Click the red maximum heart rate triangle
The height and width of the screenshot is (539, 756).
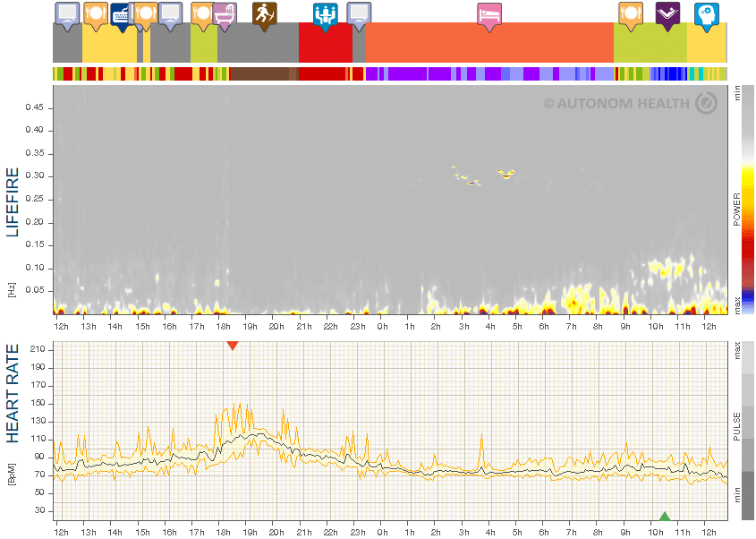pos(233,346)
